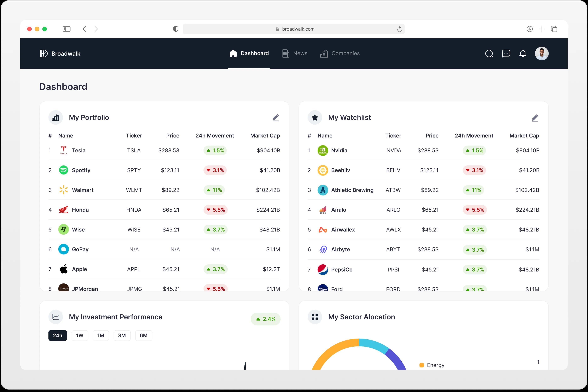Open search via magnifier icon
Screen dimensions: 588x392
(489, 54)
